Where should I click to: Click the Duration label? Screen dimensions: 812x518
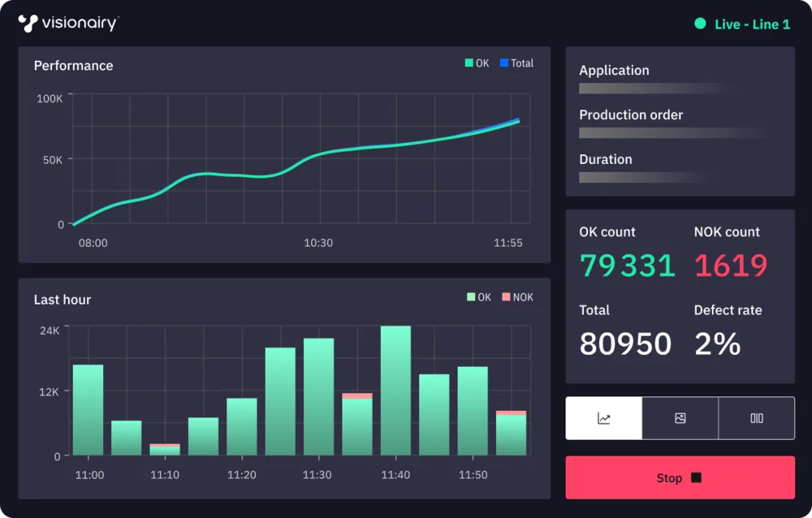[606, 160]
